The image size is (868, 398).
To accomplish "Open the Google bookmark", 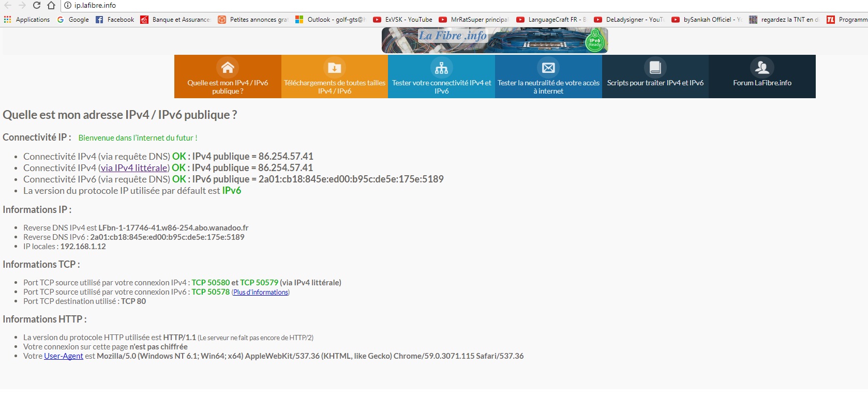I will [73, 20].
